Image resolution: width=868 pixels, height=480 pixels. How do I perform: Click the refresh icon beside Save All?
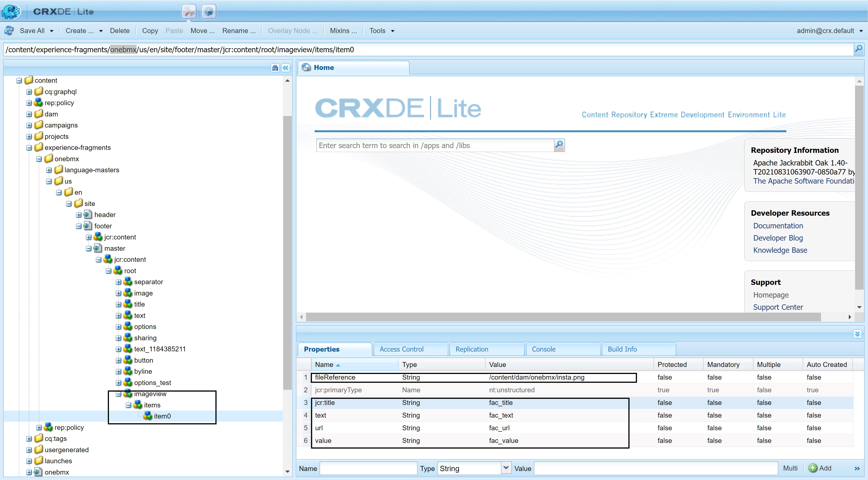click(x=9, y=31)
